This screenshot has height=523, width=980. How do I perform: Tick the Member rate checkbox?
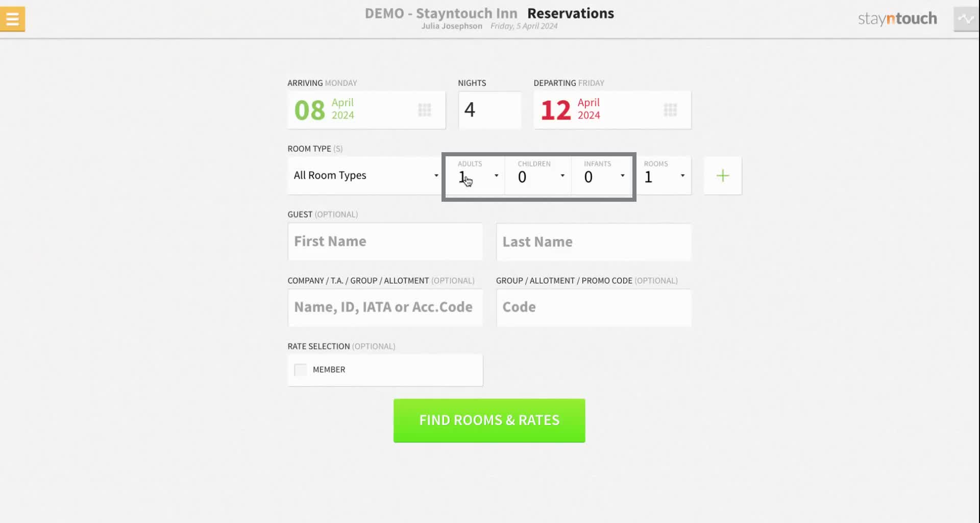point(301,370)
